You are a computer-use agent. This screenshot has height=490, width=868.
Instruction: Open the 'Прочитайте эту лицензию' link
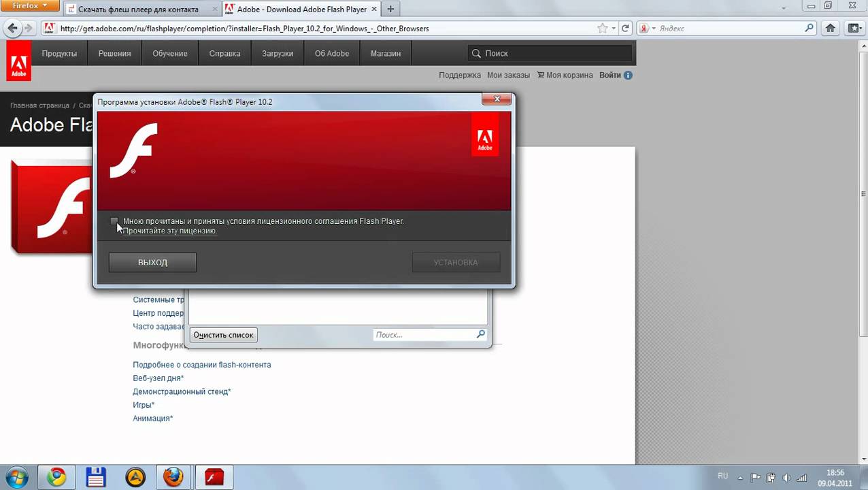[x=170, y=231]
